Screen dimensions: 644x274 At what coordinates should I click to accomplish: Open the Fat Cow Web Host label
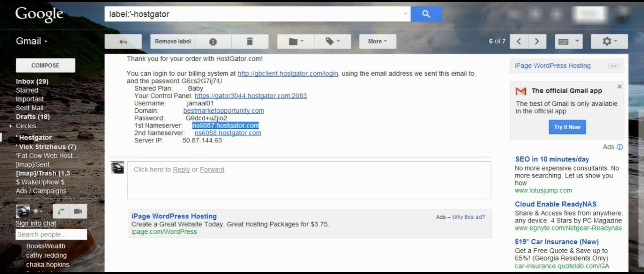click(x=46, y=156)
